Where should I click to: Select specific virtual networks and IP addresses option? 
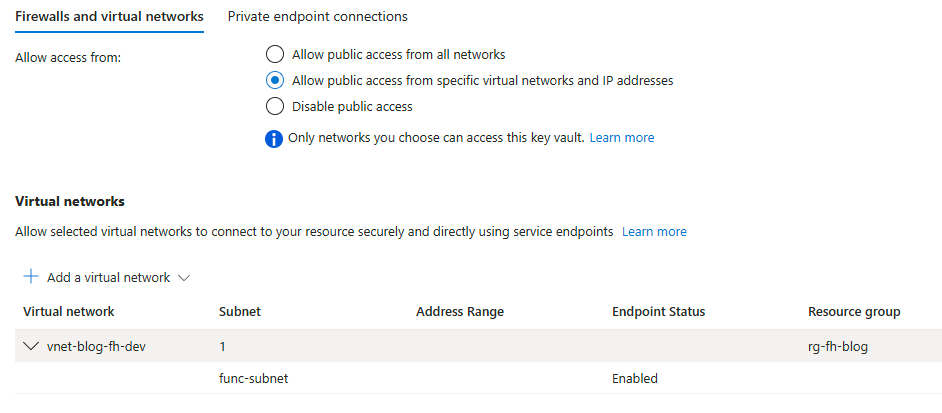[274, 81]
